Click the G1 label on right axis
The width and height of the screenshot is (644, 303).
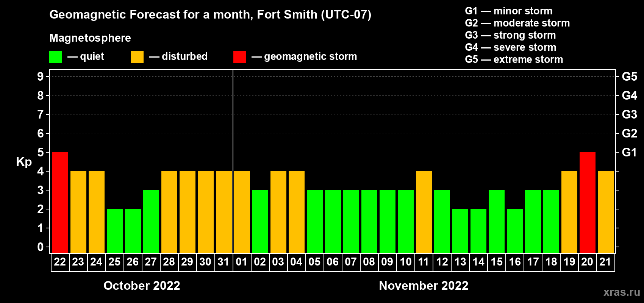pyautogui.click(x=629, y=152)
